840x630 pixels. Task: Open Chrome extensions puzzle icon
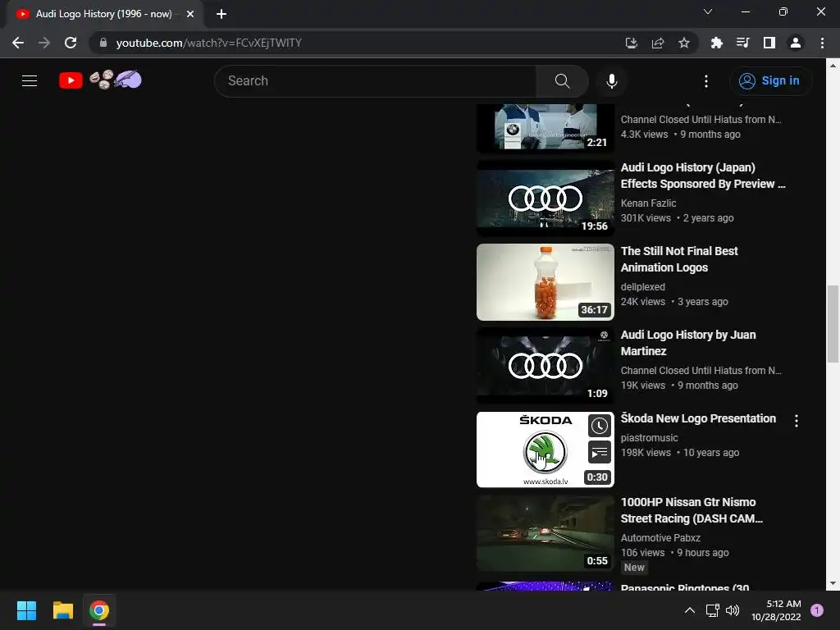coord(716,43)
